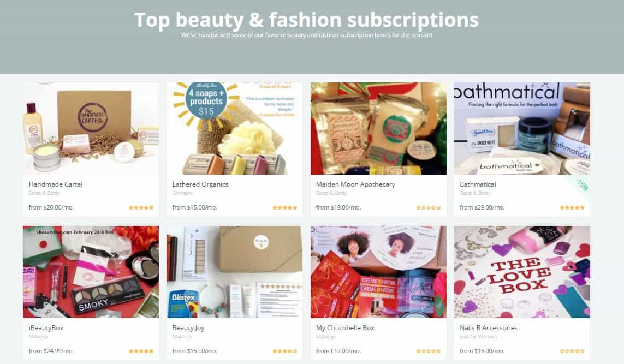Select the Skincare category under Lathered Organics
This screenshot has height=364, width=624.
click(182, 193)
